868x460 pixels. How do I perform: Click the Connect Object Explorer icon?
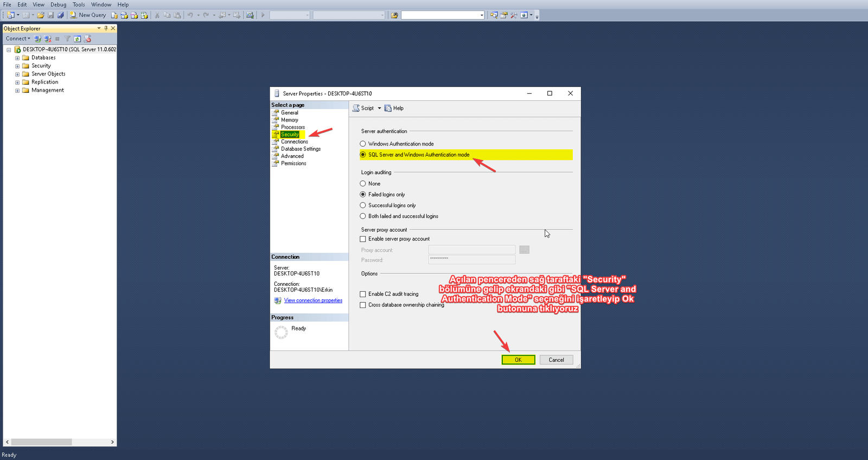tap(38, 39)
